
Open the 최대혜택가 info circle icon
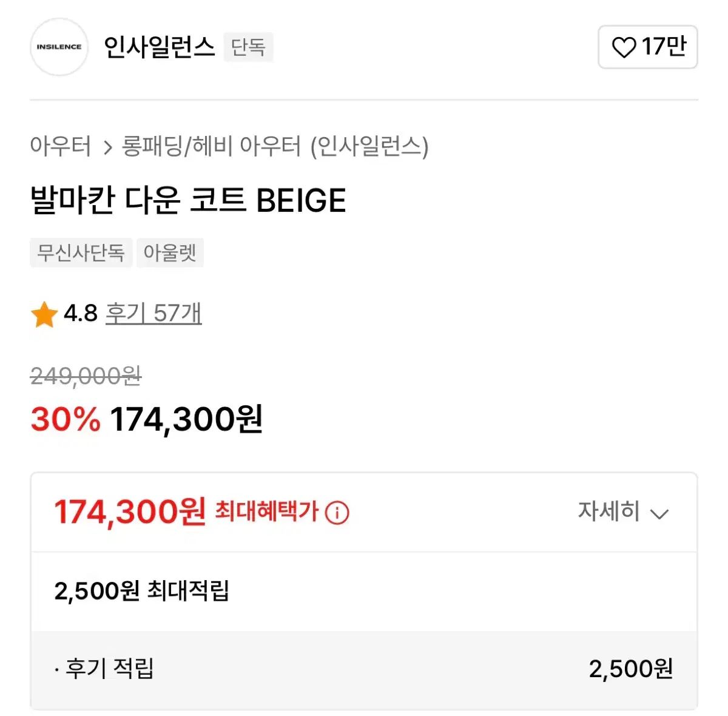pos(337,513)
